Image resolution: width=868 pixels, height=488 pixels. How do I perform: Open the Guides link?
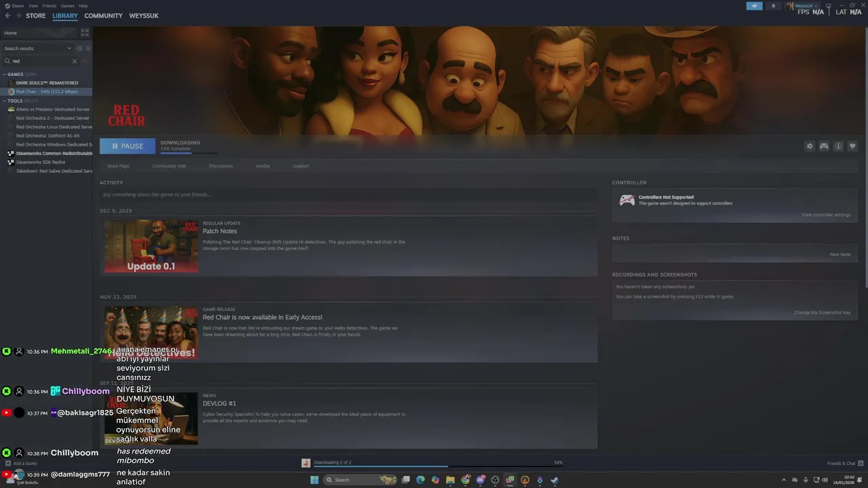tap(262, 166)
